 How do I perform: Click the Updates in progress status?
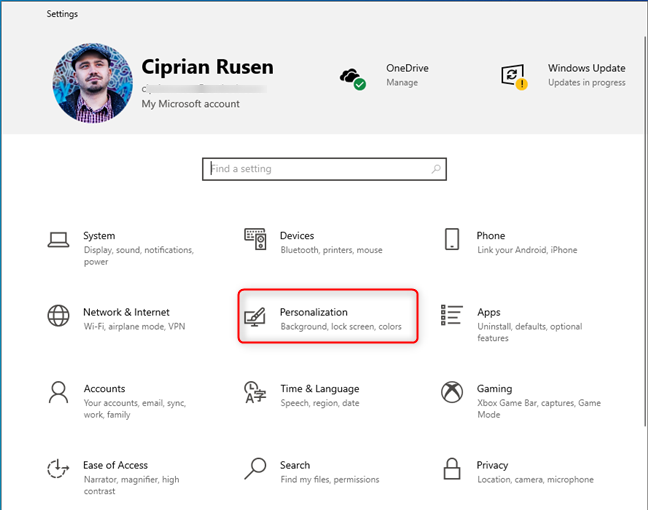(586, 83)
